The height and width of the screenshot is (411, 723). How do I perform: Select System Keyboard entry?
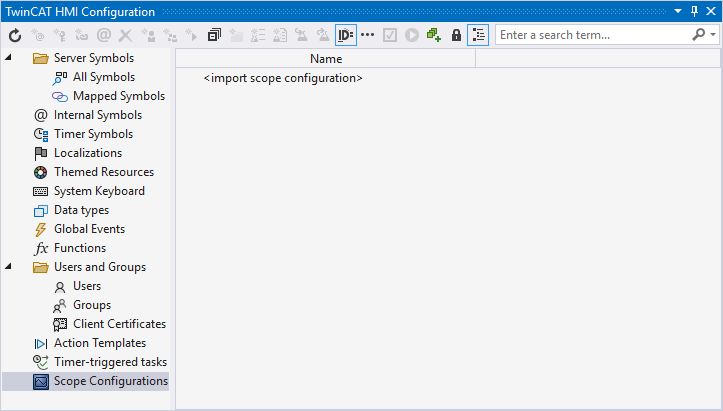pos(99,191)
